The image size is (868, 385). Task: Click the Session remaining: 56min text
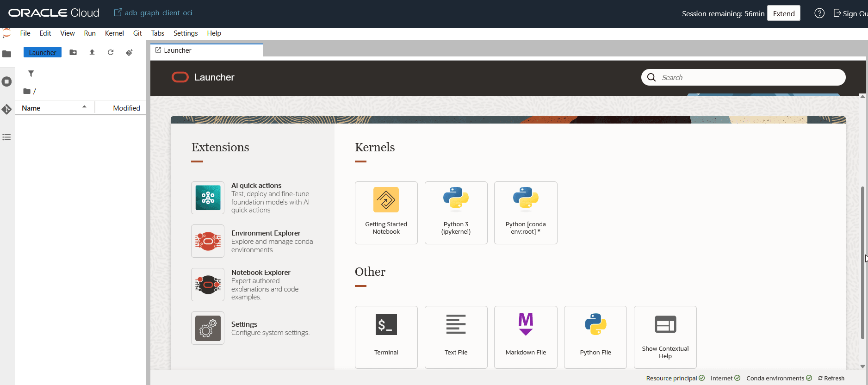[x=723, y=13]
